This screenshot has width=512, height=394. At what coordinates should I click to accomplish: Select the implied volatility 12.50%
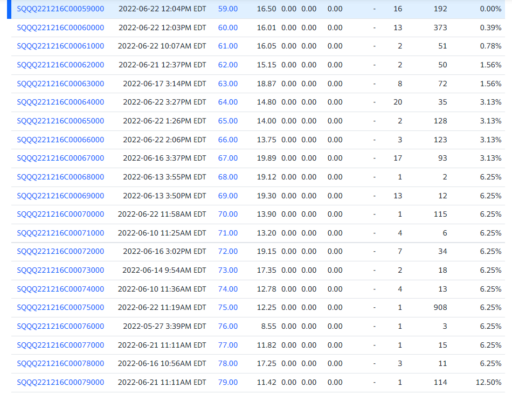[488, 382]
